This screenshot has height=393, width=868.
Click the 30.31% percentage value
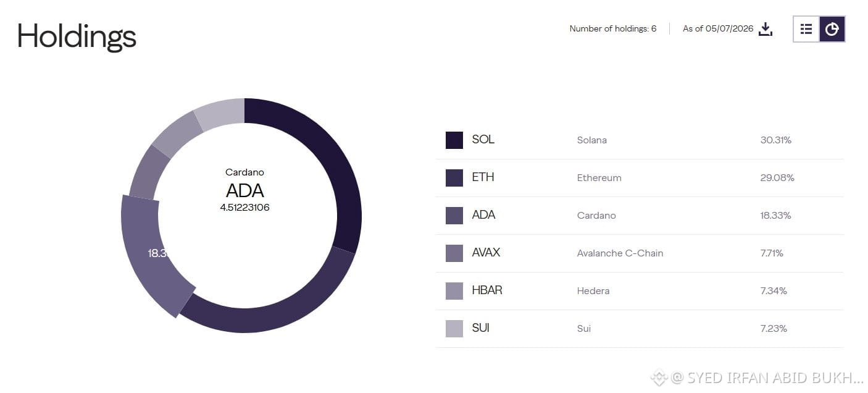coord(775,140)
